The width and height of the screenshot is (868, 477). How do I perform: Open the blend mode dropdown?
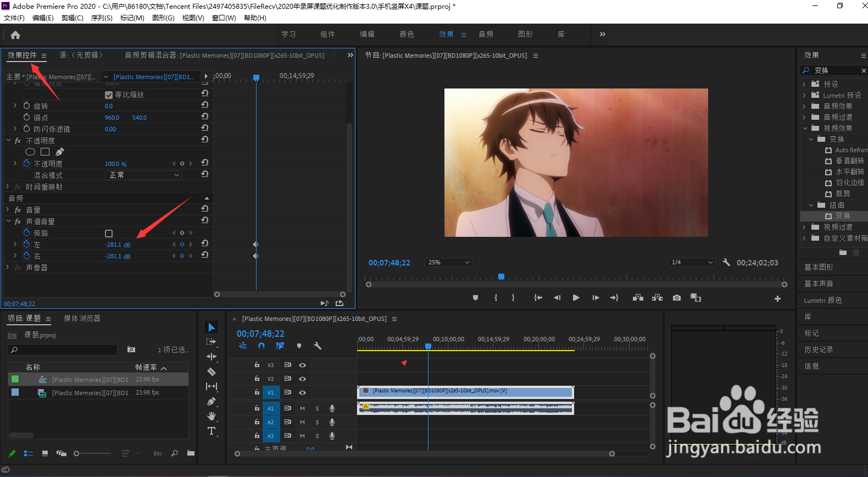point(143,175)
